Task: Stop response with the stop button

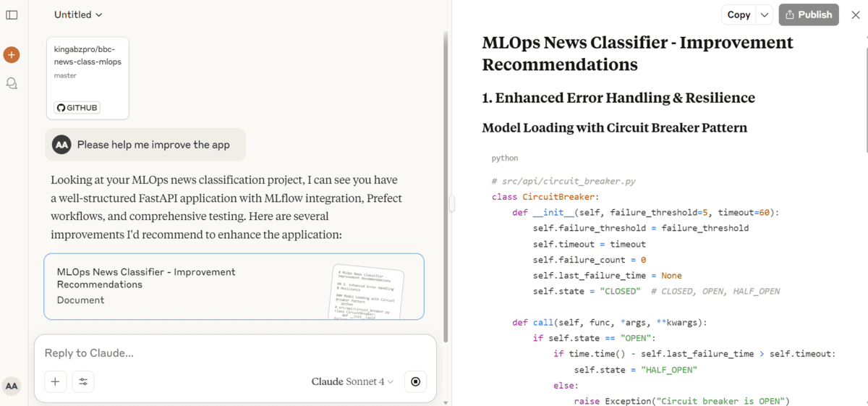Action: [x=415, y=381]
